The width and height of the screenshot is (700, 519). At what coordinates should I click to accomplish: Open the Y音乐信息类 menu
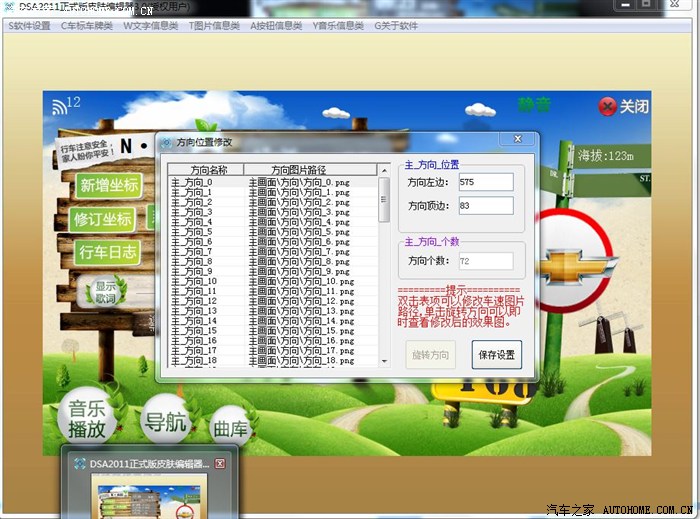point(337,26)
